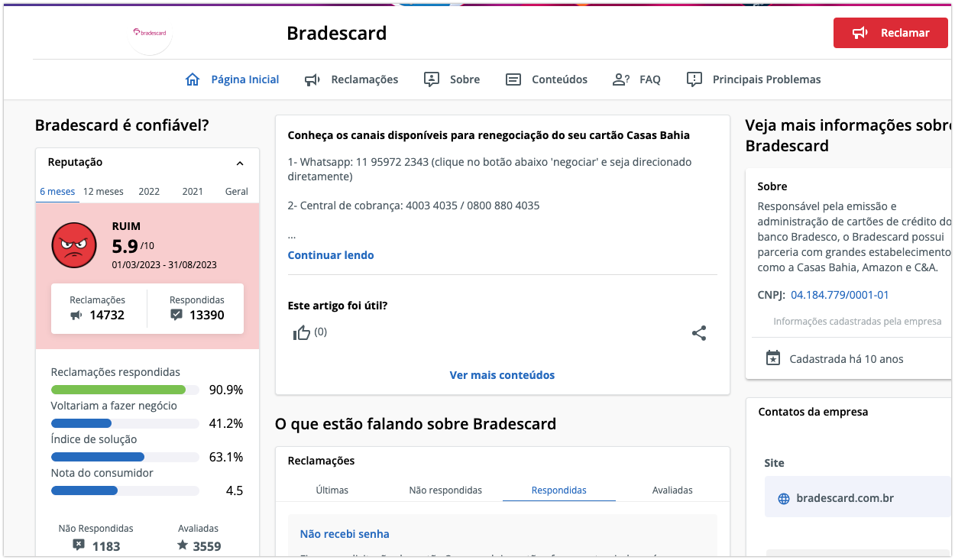Image resolution: width=955 pixels, height=560 pixels.
Task: Click the Cadastrada há 10 anos text
Action: pyautogui.click(x=847, y=358)
